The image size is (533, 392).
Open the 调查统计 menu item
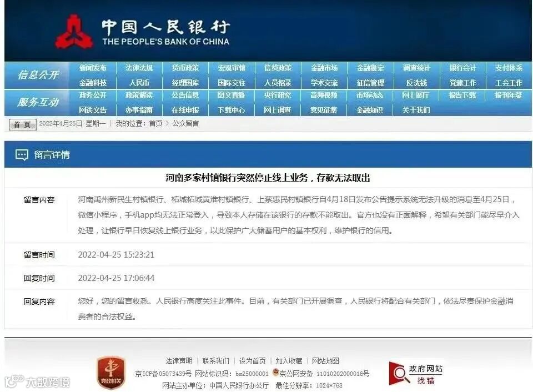point(416,68)
